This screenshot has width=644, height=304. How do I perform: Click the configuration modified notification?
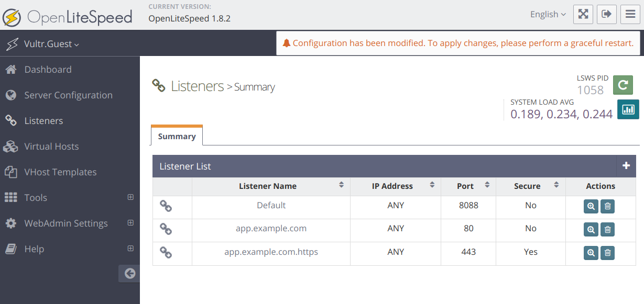(x=458, y=43)
